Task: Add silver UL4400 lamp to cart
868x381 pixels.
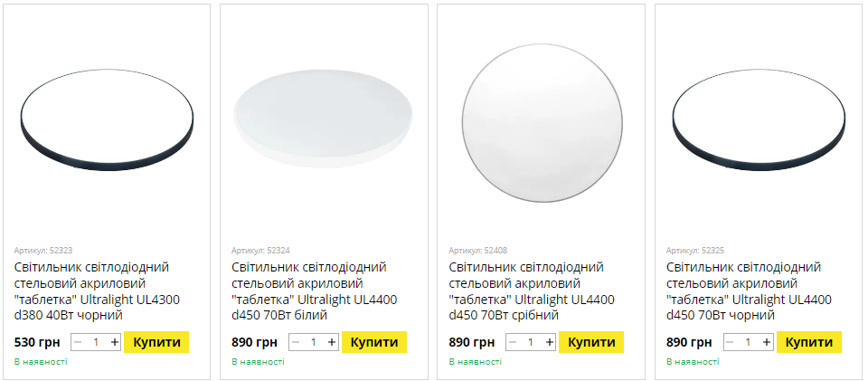Action: click(x=591, y=342)
